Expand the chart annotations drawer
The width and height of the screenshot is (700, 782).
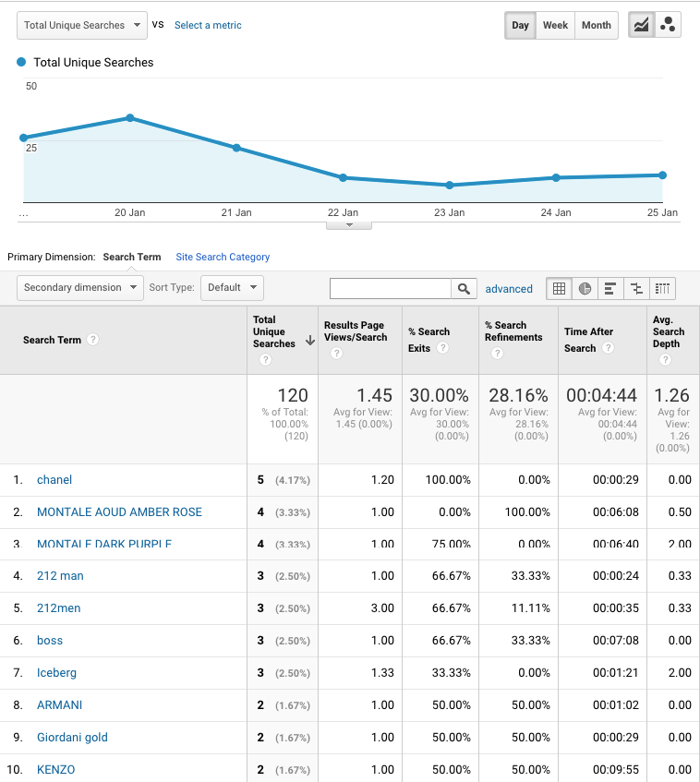(x=349, y=225)
